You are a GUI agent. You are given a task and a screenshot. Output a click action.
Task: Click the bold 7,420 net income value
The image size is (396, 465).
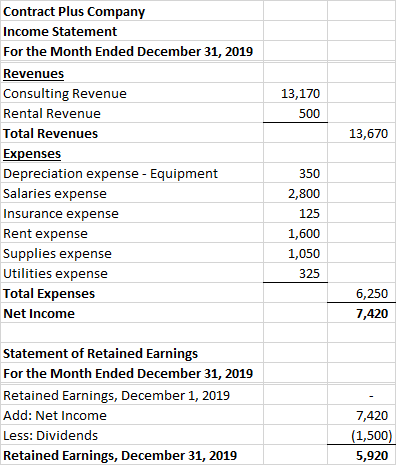coord(372,314)
